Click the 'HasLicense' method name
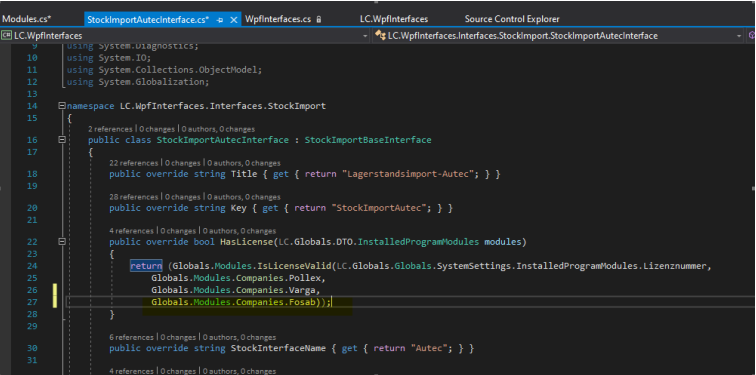The image size is (756, 375). coord(246,242)
